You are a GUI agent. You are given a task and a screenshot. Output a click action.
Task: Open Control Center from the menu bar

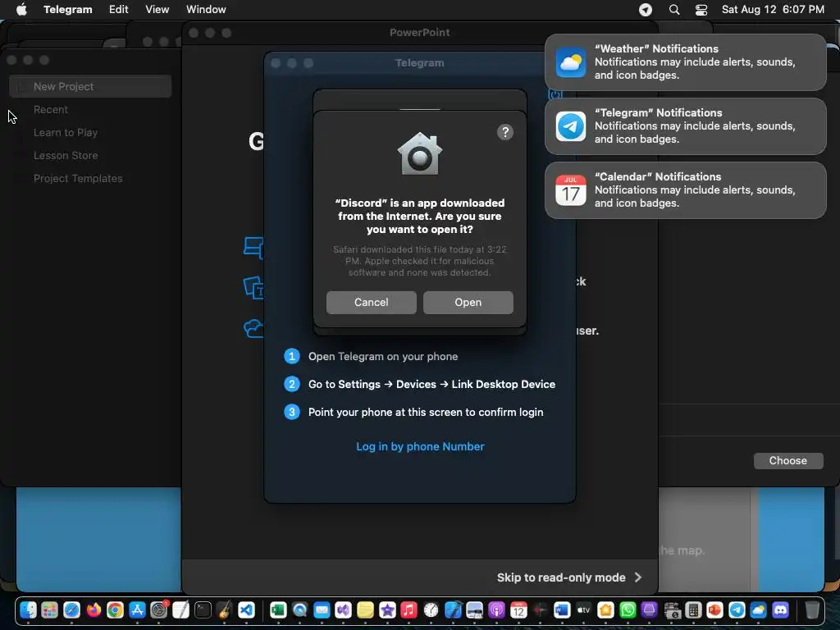[x=701, y=10]
